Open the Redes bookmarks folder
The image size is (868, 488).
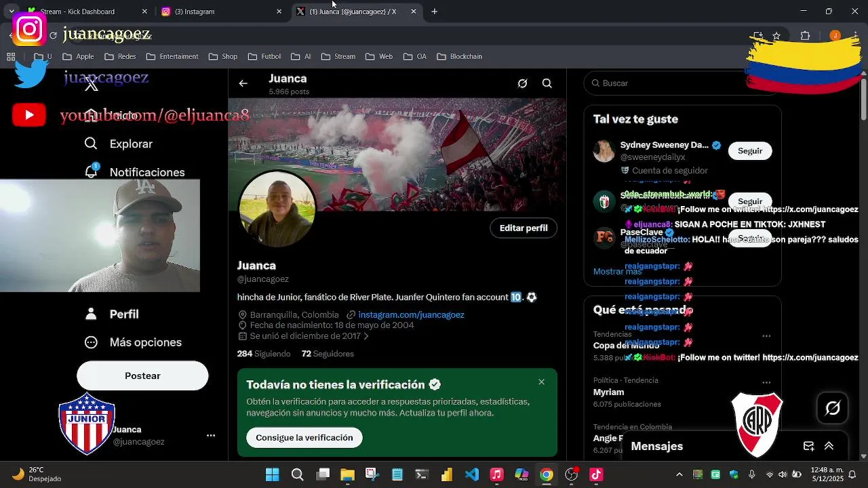[x=119, y=56]
